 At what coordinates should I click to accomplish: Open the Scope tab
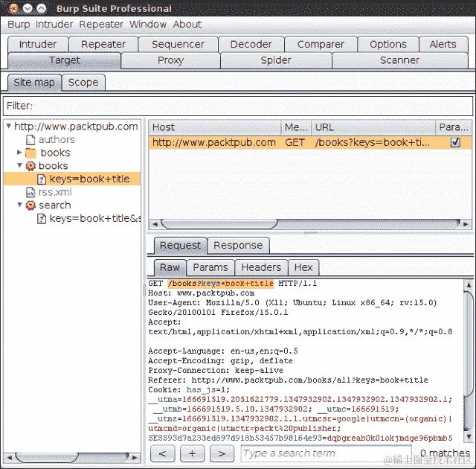(x=83, y=83)
